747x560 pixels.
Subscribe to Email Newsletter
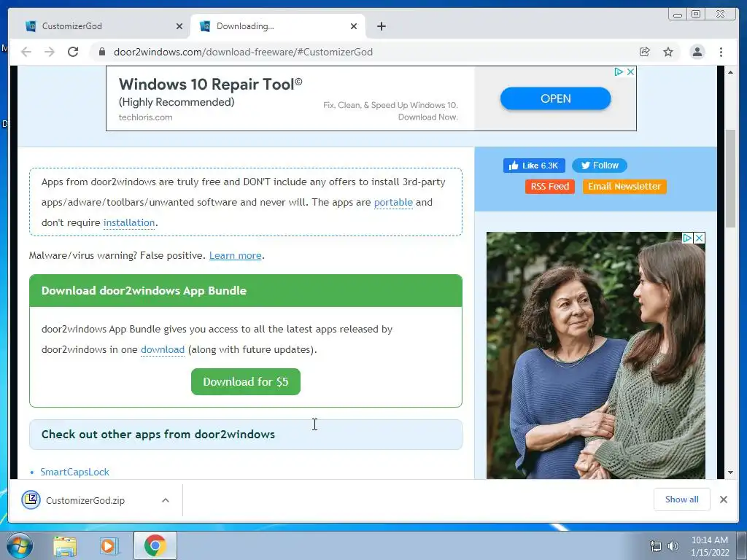point(624,186)
